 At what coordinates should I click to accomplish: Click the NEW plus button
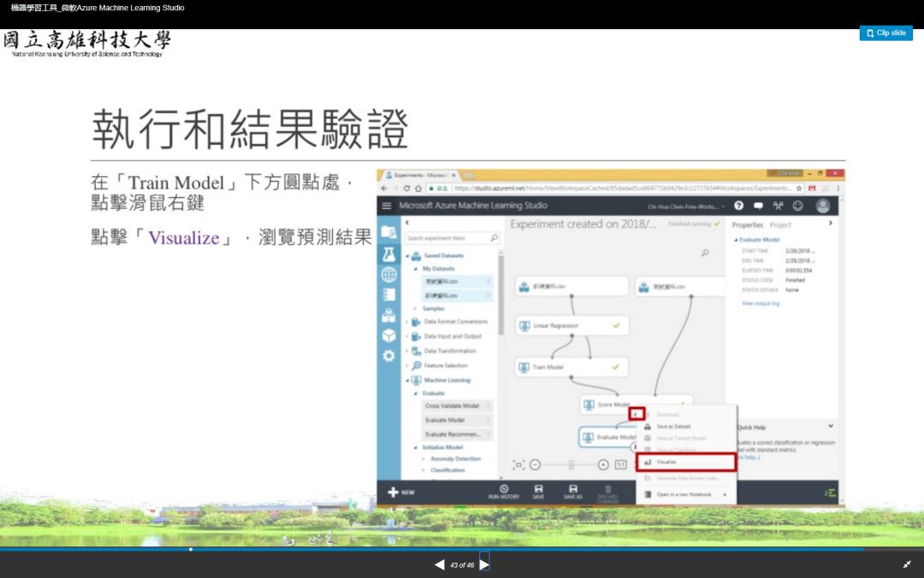tap(401, 492)
